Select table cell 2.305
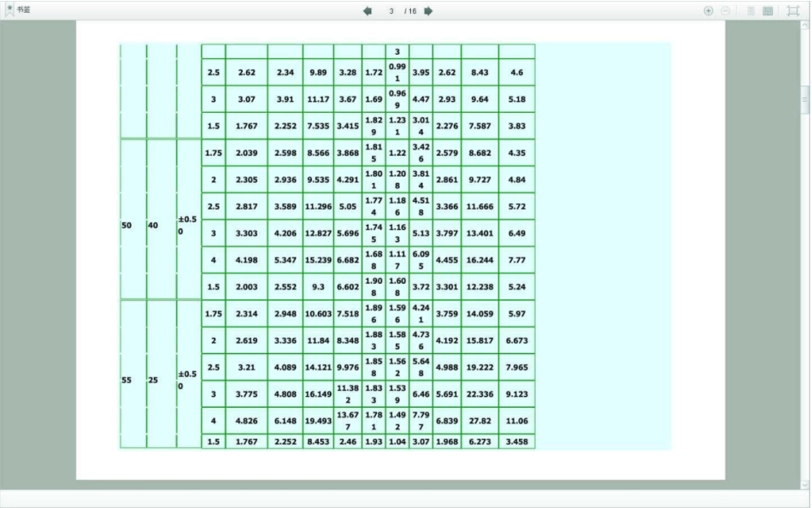812x508 pixels. pos(246,180)
